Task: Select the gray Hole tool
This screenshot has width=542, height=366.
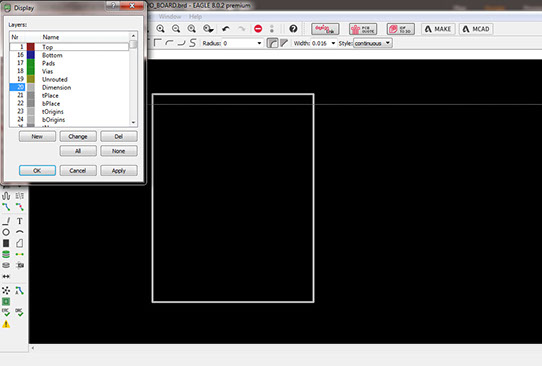Action: coord(6,265)
